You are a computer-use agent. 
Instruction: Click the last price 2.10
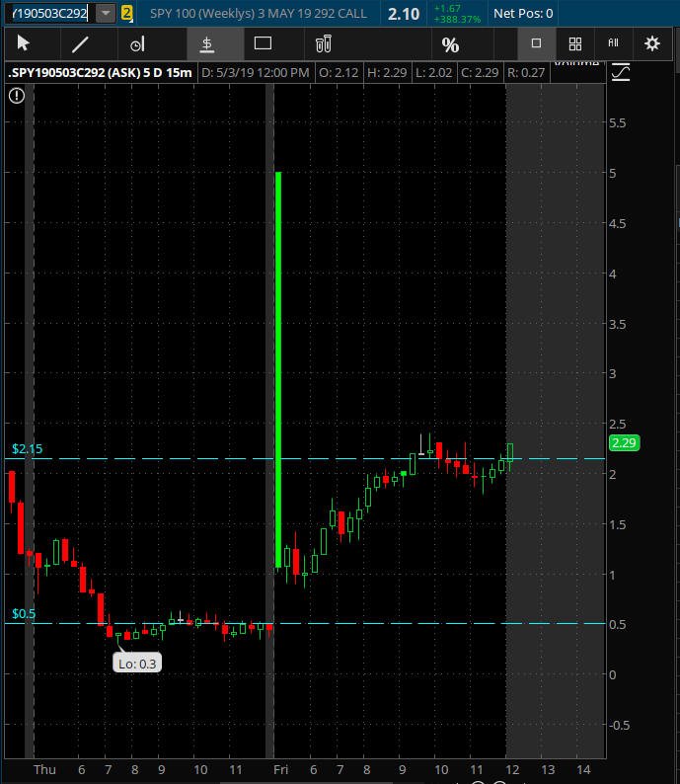pyautogui.click(x=404, y=14)
